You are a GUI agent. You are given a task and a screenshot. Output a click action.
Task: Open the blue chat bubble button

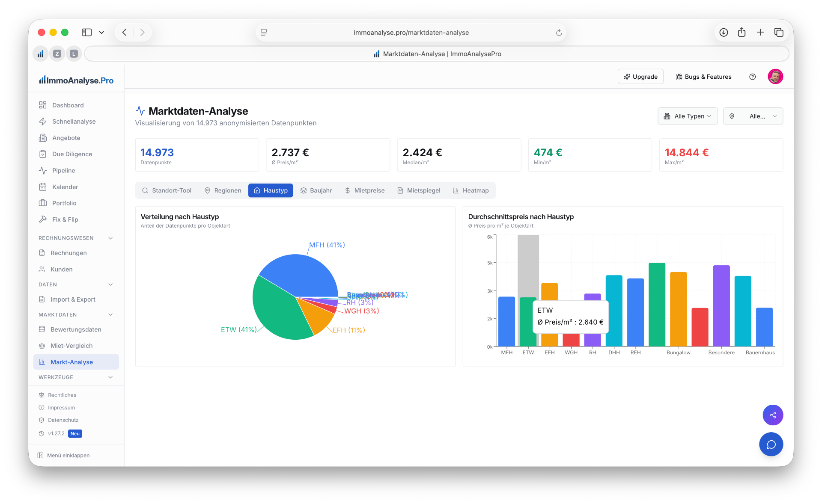[x=771, y=445]
